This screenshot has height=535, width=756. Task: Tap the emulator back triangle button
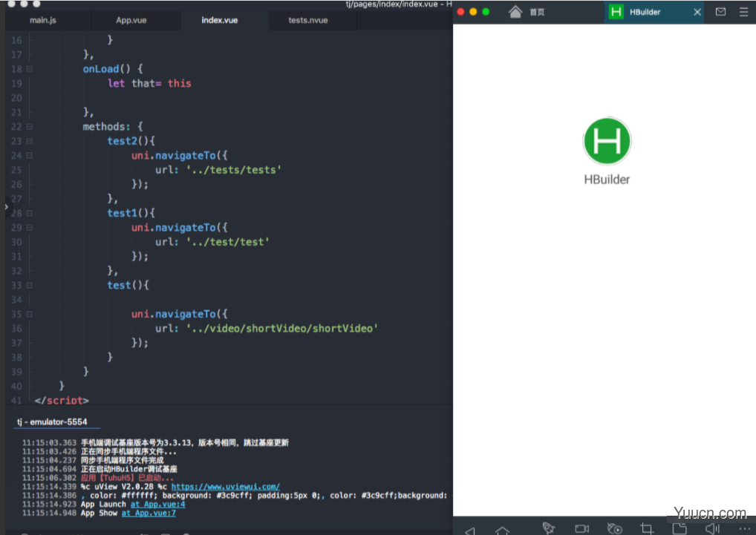pos(470,531)
